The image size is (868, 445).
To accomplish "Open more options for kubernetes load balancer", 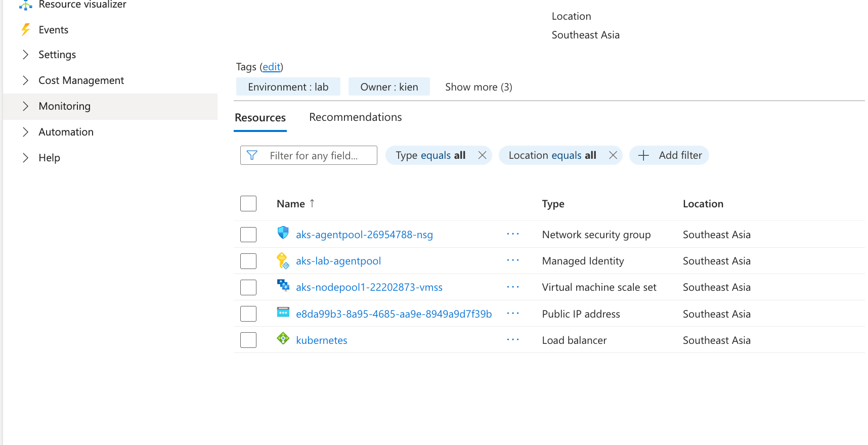I will (513, 340).
